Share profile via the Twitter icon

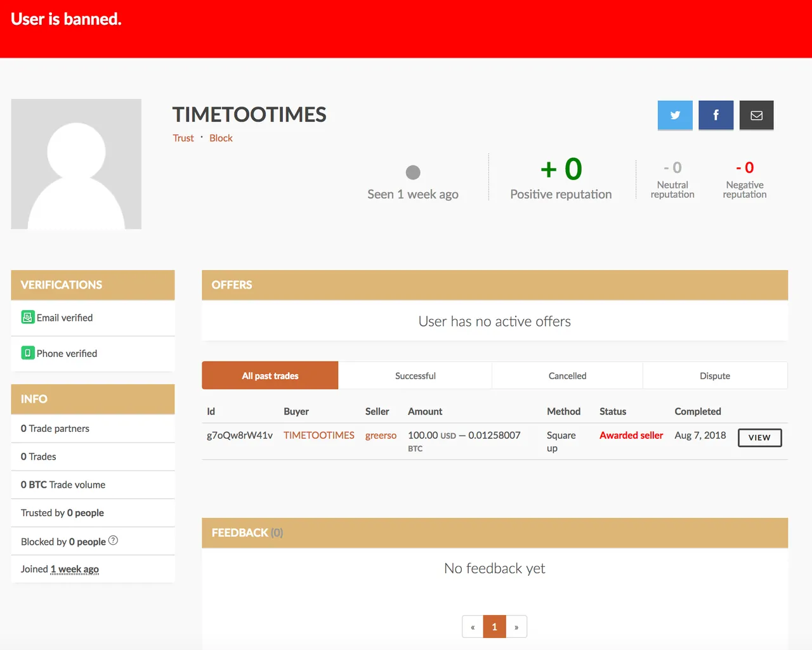point(675,115)
